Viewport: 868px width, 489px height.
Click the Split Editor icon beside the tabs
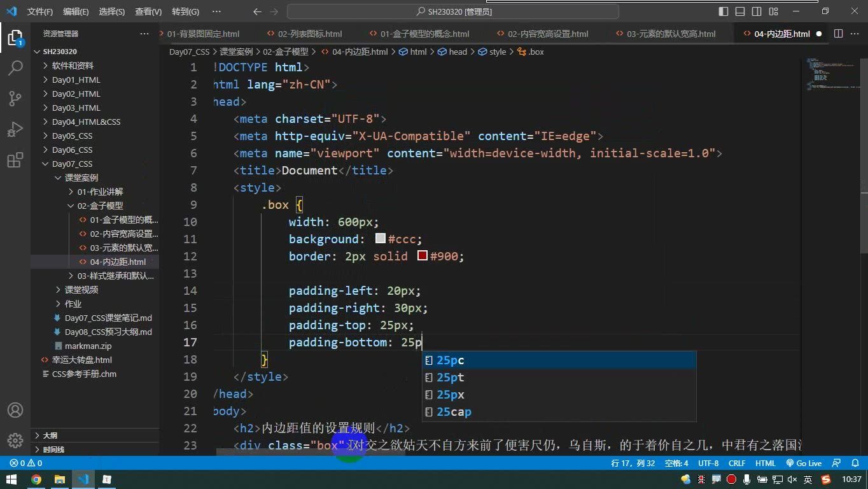[838, 34]
